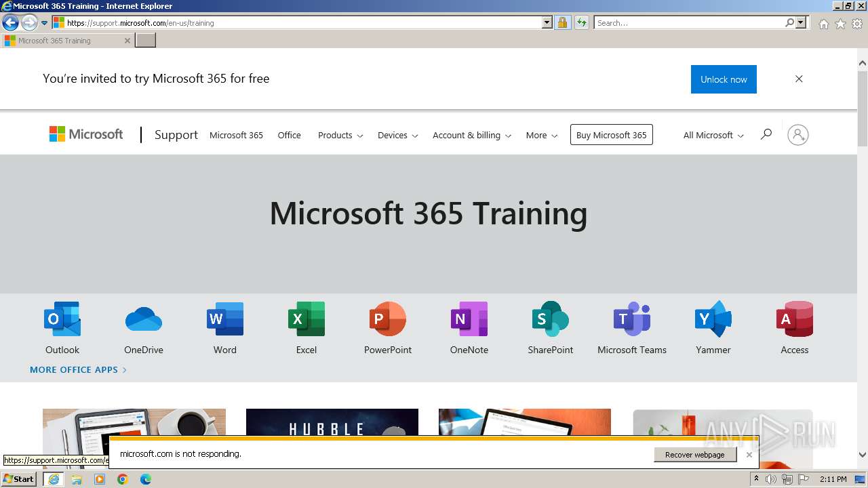Image resolution: width=868 pixels, height=488 pixels.
Task: Launch Chrome from the taskbar
Action: point(123,479)
